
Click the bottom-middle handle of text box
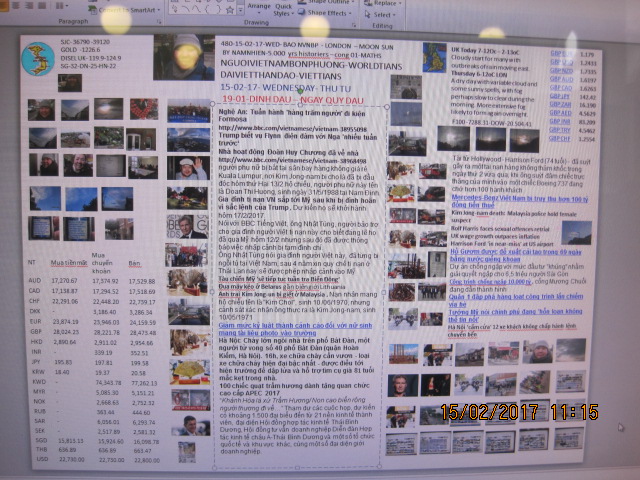[x=297, y=468]
